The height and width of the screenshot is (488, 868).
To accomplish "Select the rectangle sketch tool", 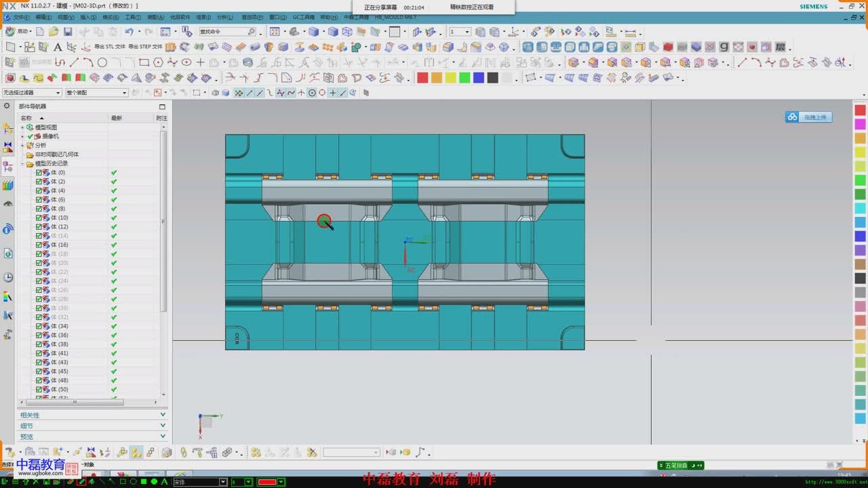I will [144, 62].
